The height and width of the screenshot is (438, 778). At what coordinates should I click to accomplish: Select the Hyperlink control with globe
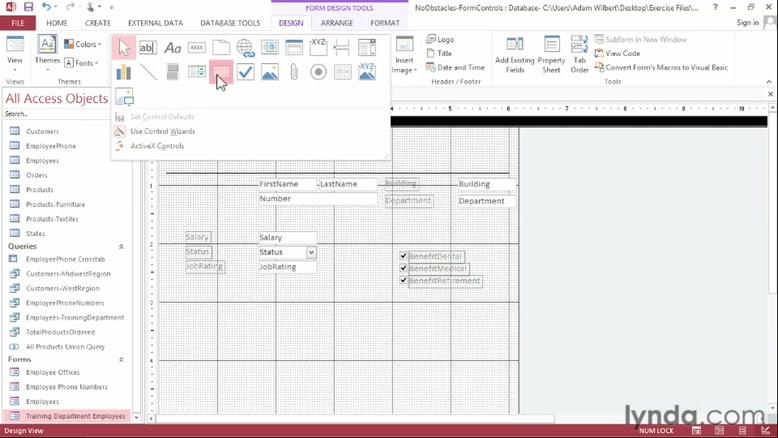tap(245, 48)
